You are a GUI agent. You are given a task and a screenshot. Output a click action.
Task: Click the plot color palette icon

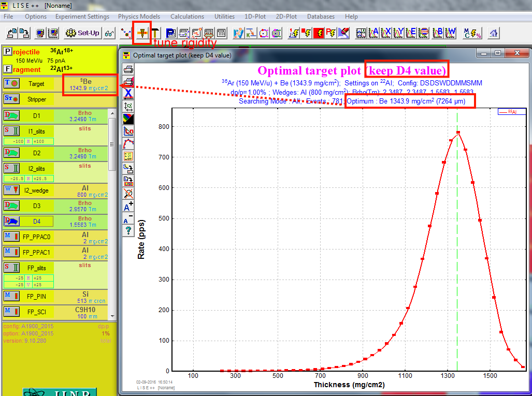pos(128,119)
